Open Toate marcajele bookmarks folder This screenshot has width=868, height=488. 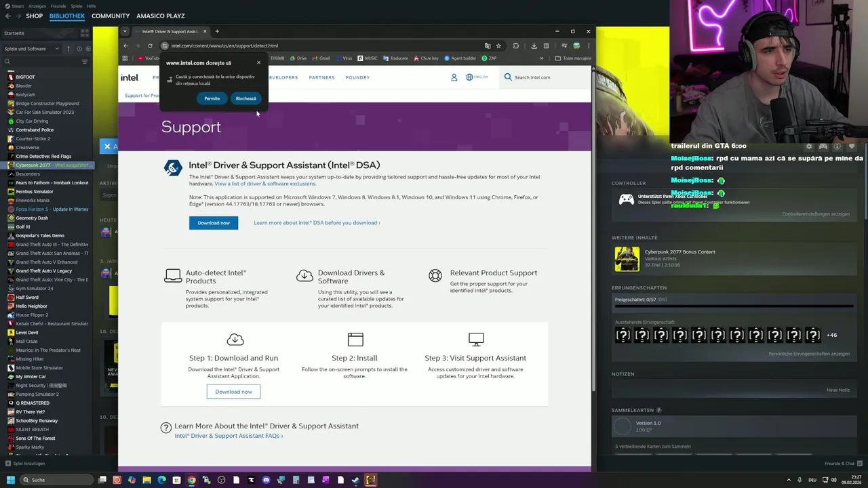point(573,58)
